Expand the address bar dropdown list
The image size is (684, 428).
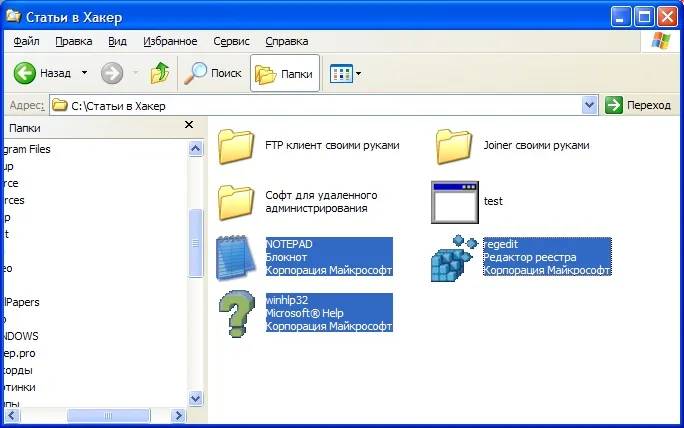[589, 105]
